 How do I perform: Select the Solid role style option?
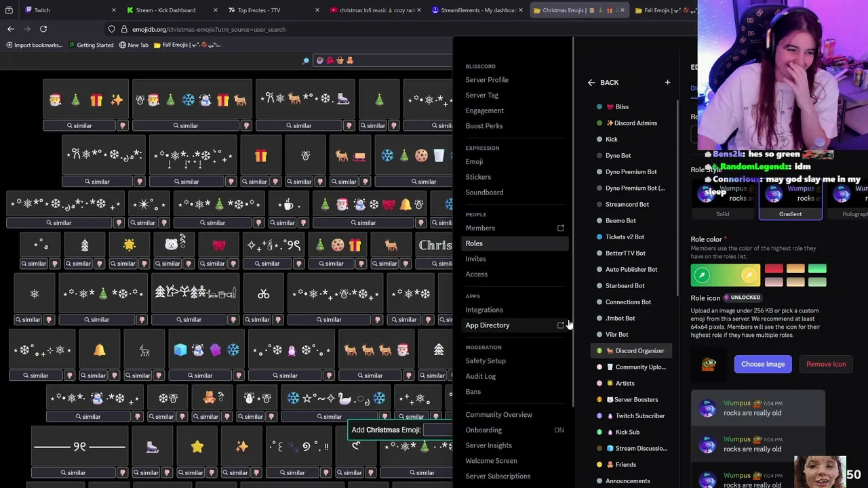(x=723, y=200)
